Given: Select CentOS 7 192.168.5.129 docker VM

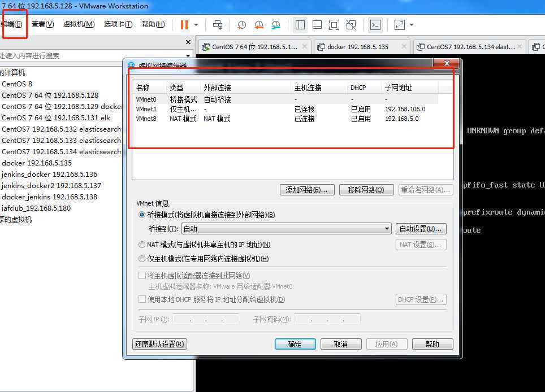Looking at the screenshot, I should click(62, 106).
